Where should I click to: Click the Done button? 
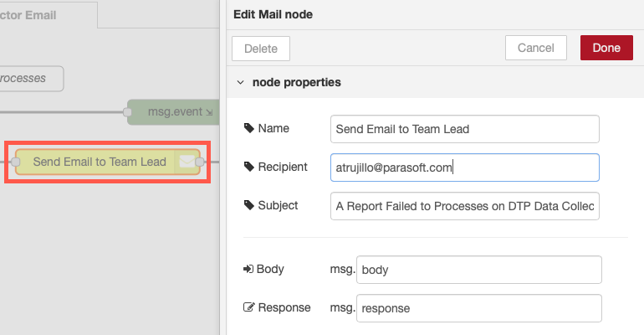(x=606, y=48)
